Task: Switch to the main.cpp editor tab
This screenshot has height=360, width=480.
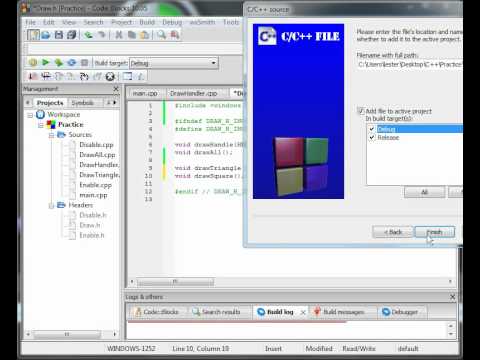Action: (145, 93)
